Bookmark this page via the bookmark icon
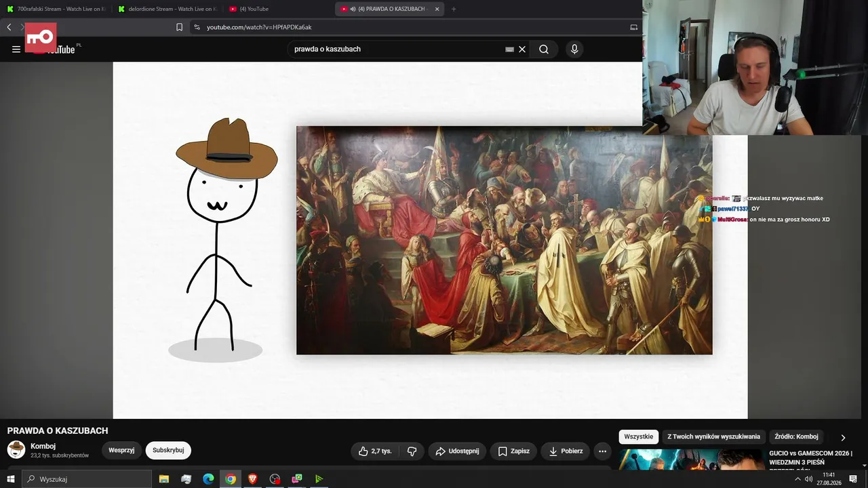The image size is (868, 488). click(x=179, y=27)
